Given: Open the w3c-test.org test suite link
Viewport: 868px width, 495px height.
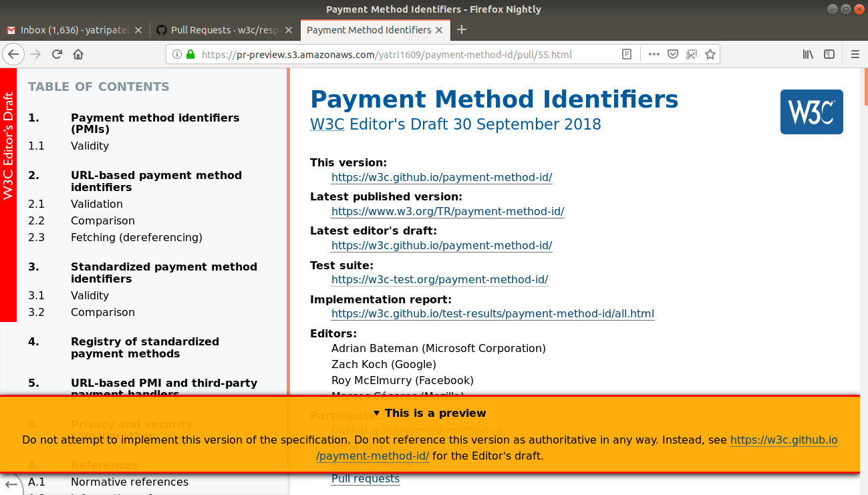Looking at the screenshot, I should coord(440,280).
